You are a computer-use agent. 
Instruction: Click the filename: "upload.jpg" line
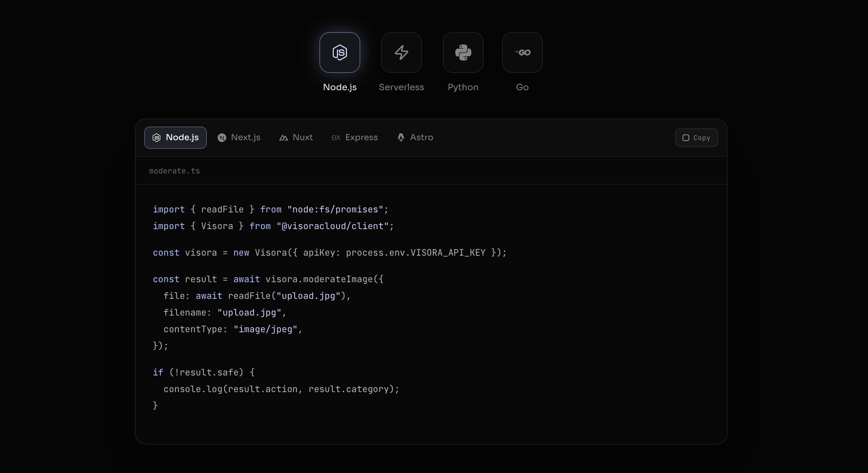tap(225, 312)
